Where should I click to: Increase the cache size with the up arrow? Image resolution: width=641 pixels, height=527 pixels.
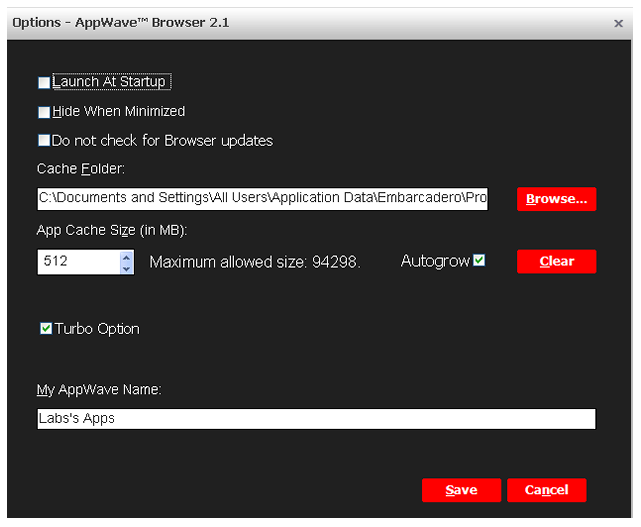pos(127,257)
